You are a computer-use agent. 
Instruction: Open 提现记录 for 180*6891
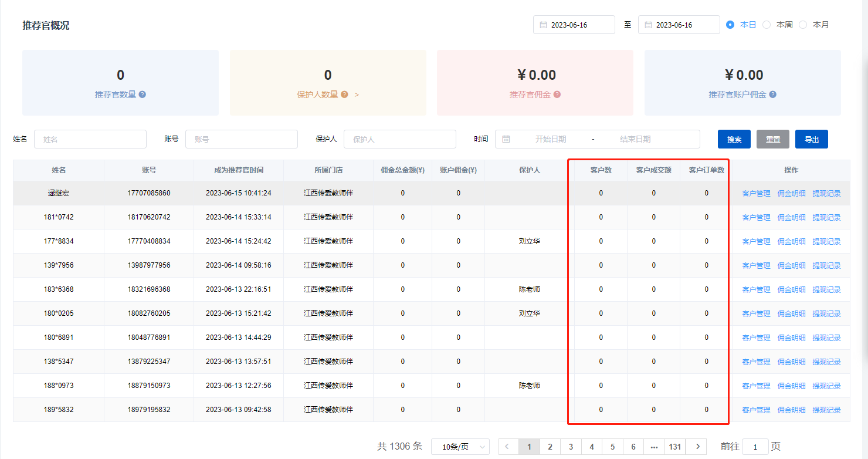point(826,338)
